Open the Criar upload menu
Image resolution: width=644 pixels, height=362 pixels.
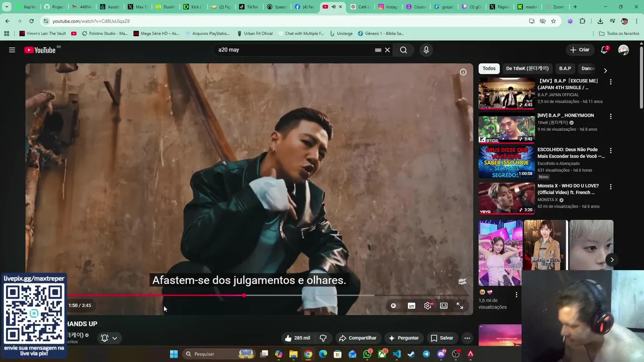click(580, 50)
